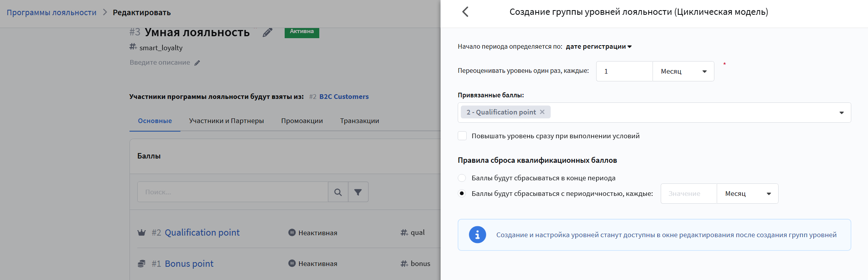
Task: Click the paused status icon in the Qualification point row
Action: coord(292,232)
